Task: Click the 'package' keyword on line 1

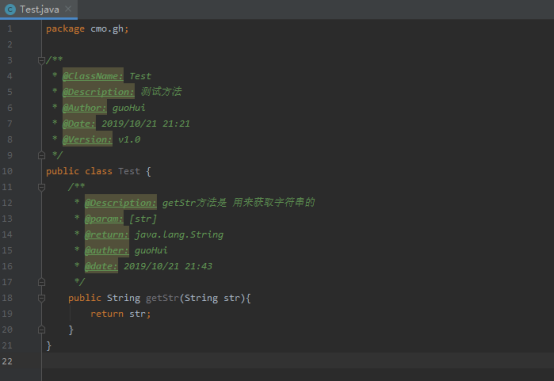Action: click(65, 29)
